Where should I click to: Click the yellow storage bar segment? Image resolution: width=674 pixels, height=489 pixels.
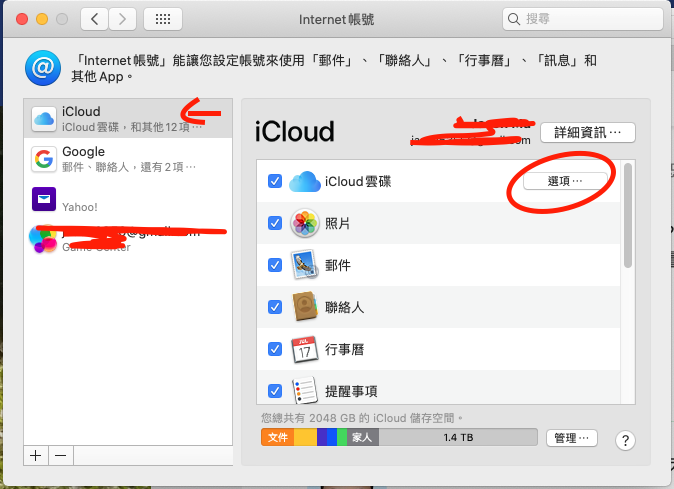[x=306, y=437]
